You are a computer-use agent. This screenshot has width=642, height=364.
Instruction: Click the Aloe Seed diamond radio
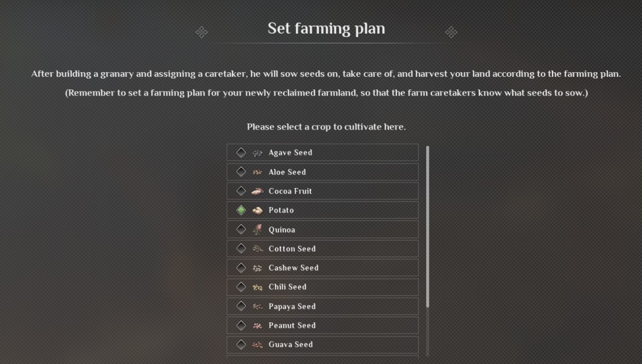241,172
